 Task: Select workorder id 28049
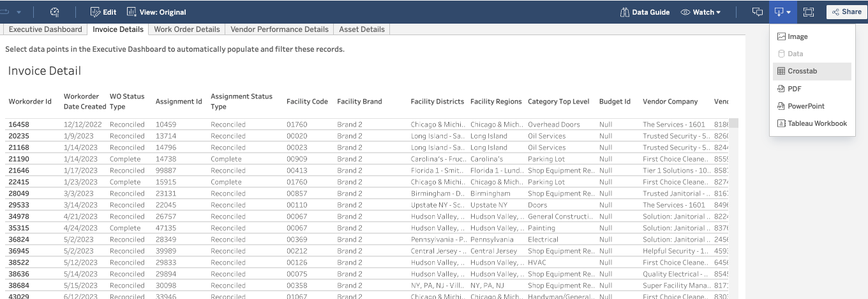click(x=19, y=194)
